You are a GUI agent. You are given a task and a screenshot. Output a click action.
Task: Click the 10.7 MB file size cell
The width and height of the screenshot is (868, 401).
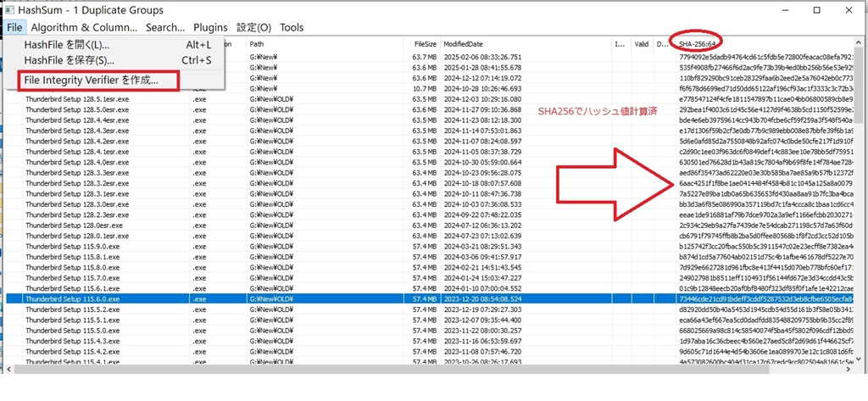(x=426, y=89)
